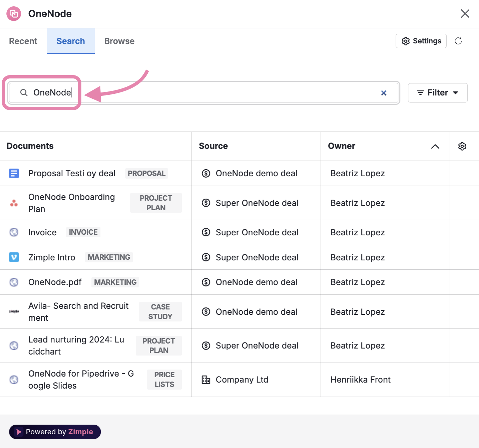The height and width of the screenshot is (448, 479).
Task: Refresh the document list
Action: coord(458,41)
